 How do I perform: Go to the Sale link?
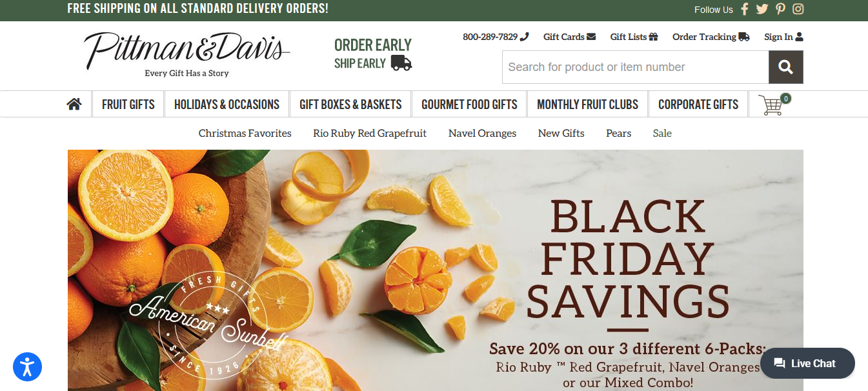point(662,134)
